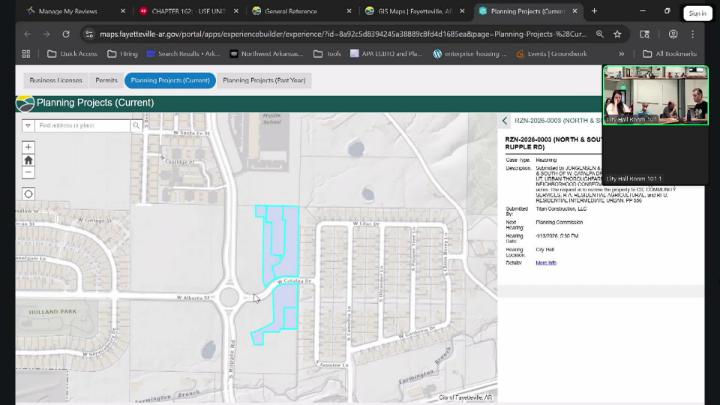Open Hiring bookmarks folder
The height and width of the screenshot is (405, 720).
(122, 54)
